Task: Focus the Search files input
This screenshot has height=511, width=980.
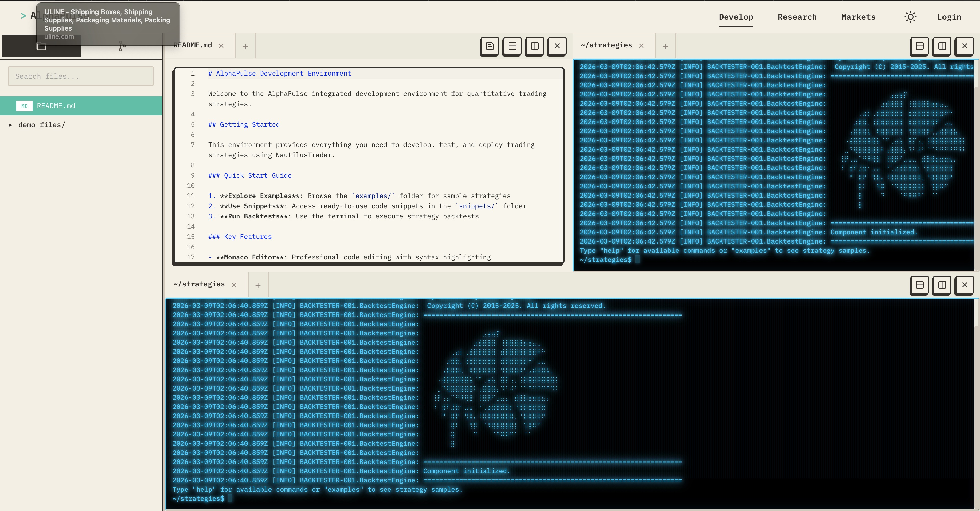Action: click(x=81, y=76)
